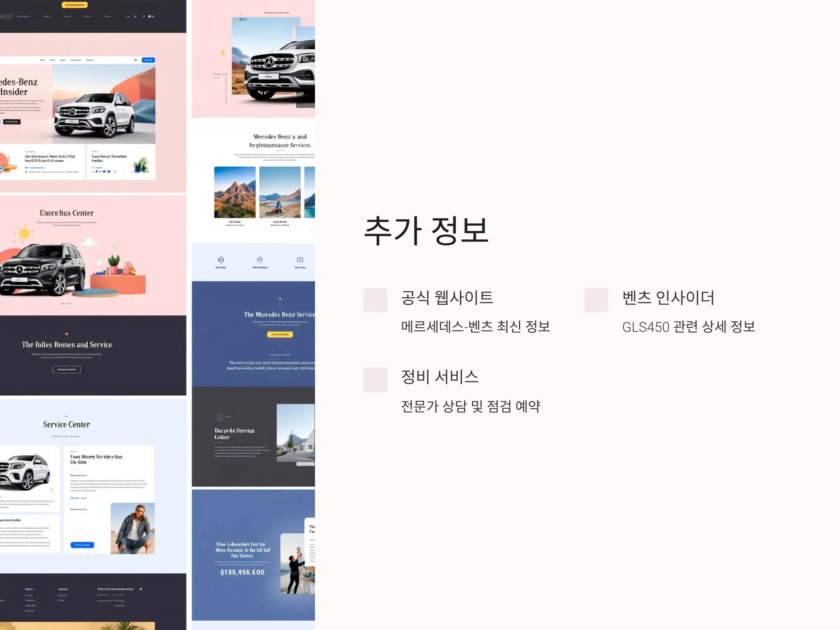Click the $155,456,00 price text

(242, 572)
